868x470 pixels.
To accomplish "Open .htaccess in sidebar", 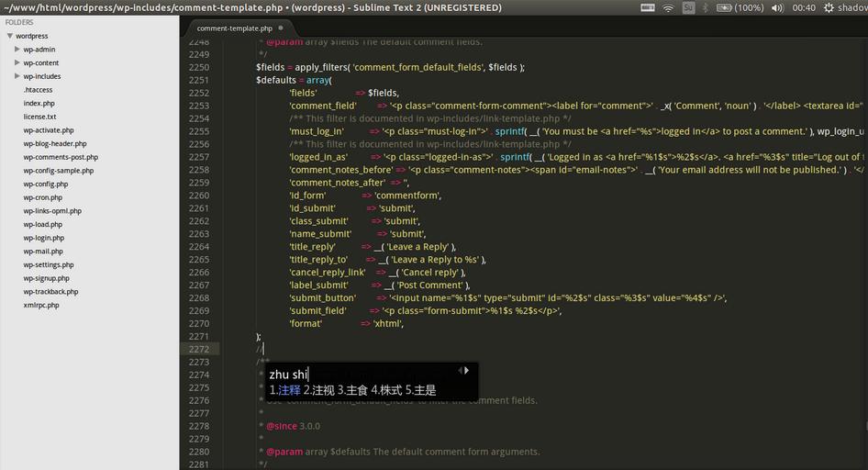I will point(38,90).
